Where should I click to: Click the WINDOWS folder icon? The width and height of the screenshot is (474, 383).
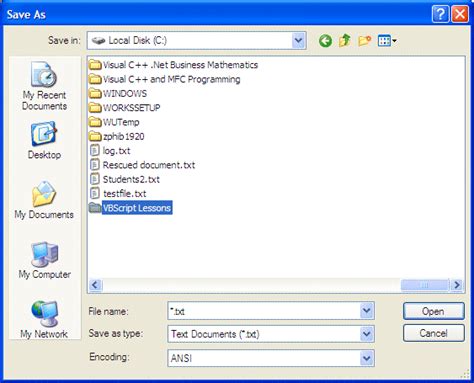point(95,93)
